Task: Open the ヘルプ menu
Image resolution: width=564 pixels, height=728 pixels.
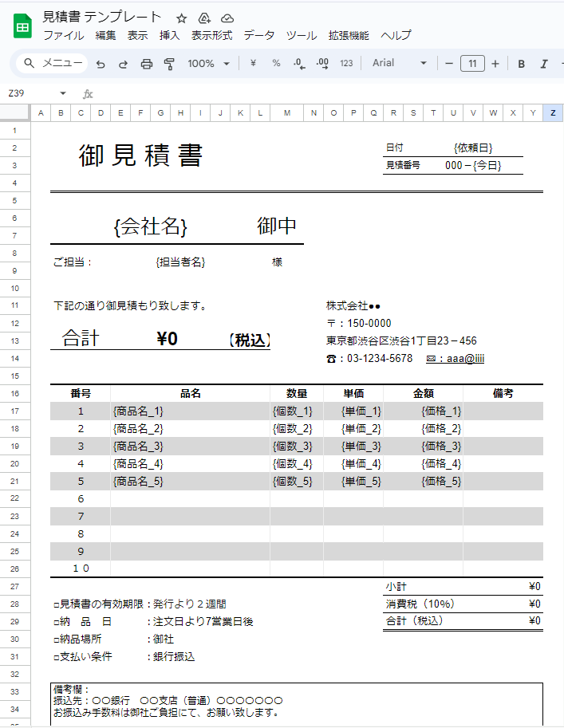Action: point(396,36)
